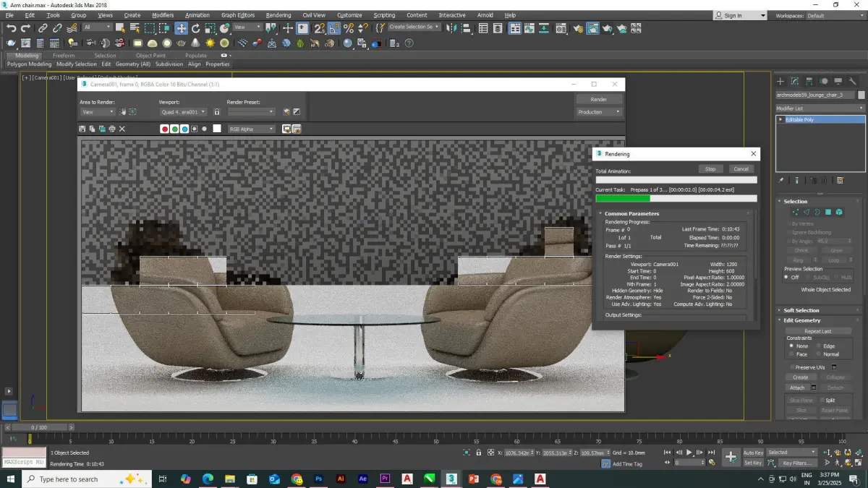Open the Hierarchy panel tab icon

click(x=809, y=81)
